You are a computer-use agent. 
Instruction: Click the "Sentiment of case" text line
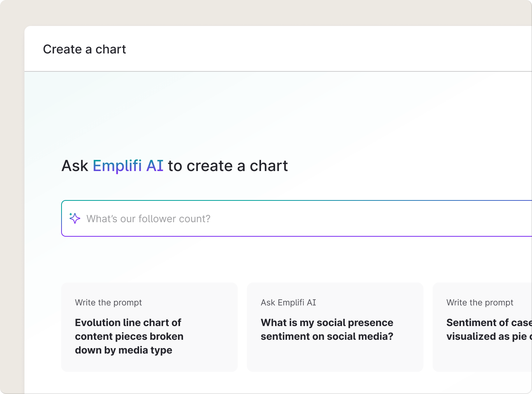click(x=488, y=323)
